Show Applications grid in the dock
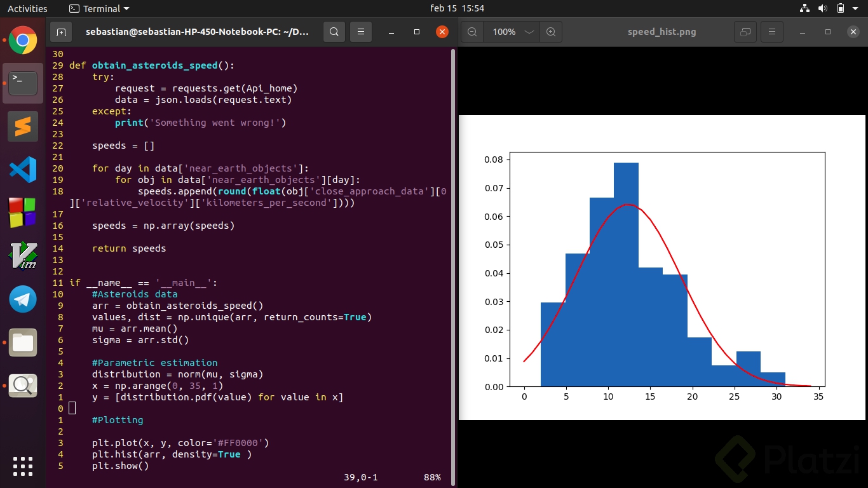868x488 pixels. [23, 466]
